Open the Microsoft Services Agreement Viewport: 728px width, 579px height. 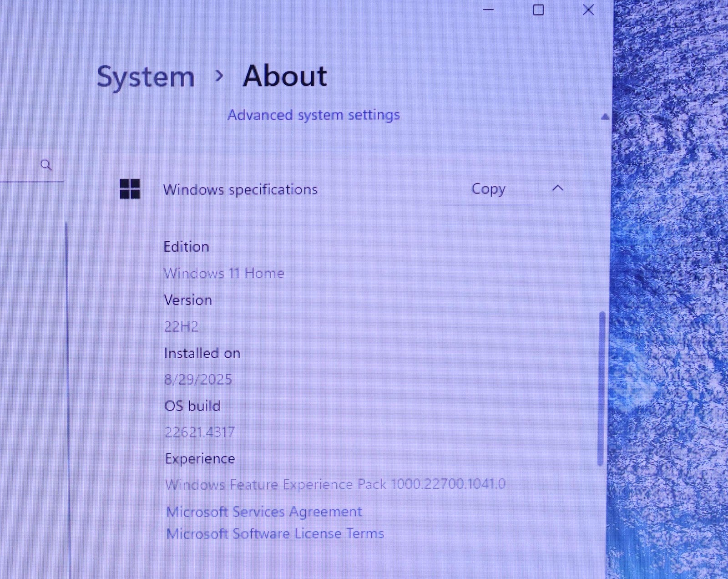pos(264,512)
